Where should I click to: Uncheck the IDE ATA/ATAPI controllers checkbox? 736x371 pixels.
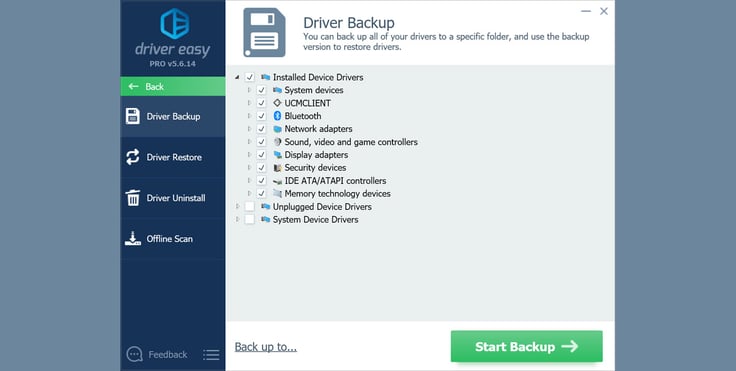tap(261, 181)
